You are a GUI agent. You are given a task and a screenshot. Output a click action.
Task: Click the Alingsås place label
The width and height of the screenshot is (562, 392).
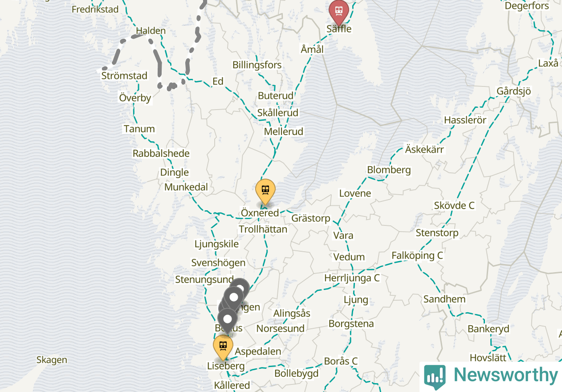[x=292, y=313]
